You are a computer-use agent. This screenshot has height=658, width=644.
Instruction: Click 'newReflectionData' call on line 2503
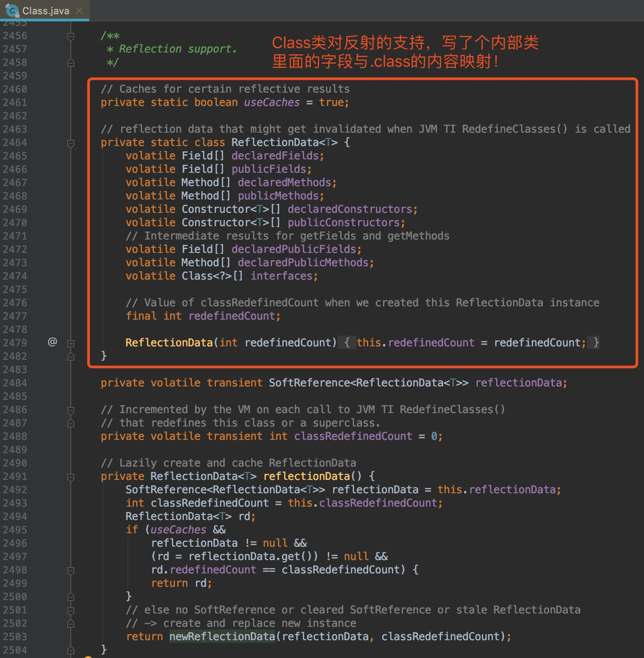tap(222, 637)
